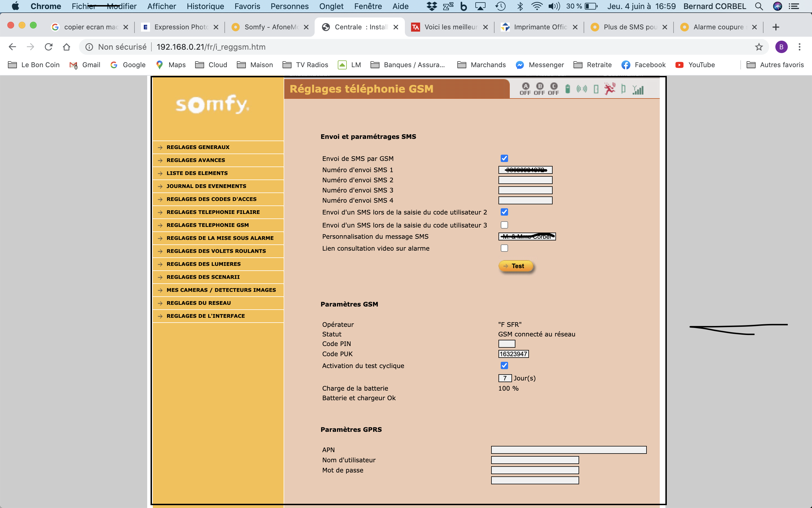Open the Dropbox menu bar icon
812x508 pixels.
(432, 6)
